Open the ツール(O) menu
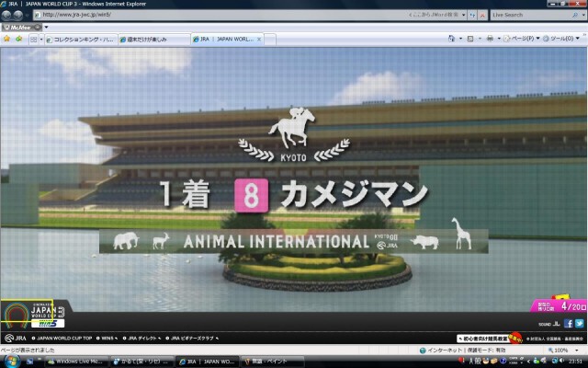Image resolution: width=588 pixels, height=368 pixels. click(561, 39)
